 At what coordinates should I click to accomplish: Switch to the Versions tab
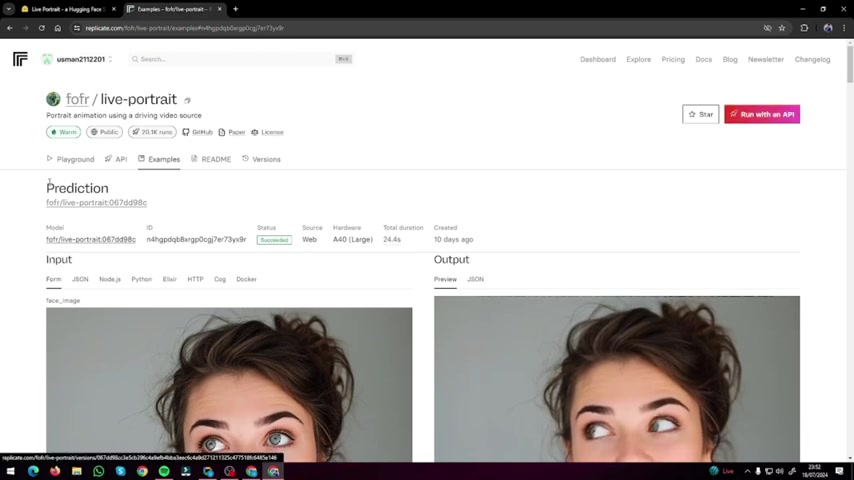[261, 159]
